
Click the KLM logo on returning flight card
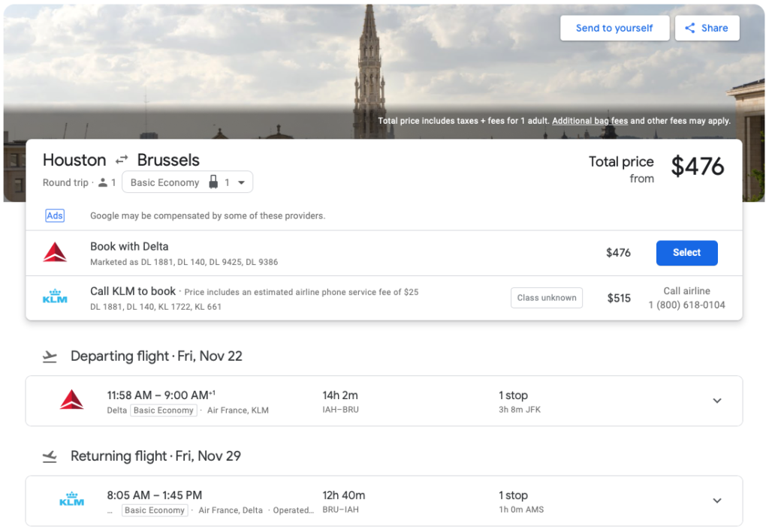[71, 499]
